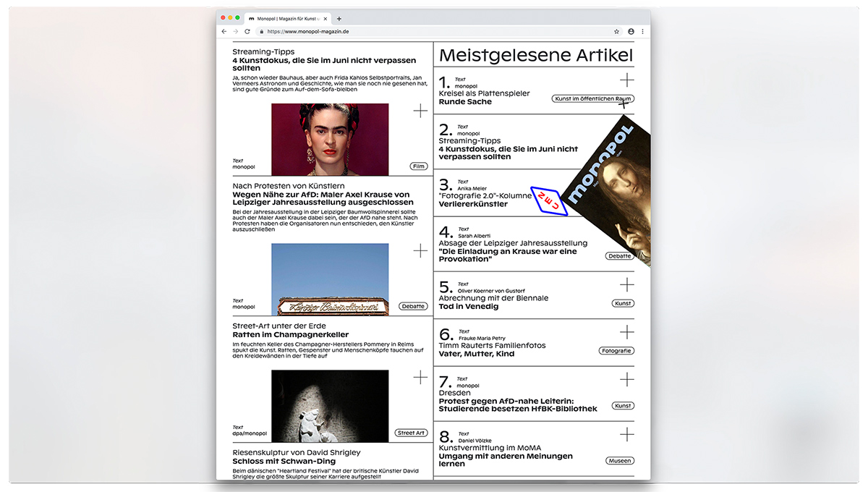Image resolution: width=868 pixels, height=492 pixels.
Task: Expand the Ratten im Champagnerkeller plus icon
Action: point(420,377)
